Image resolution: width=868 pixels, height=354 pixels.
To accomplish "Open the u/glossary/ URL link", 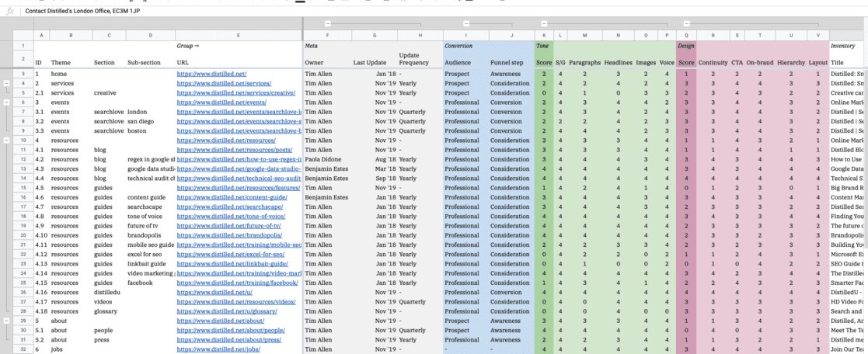I will click(225, 311).
